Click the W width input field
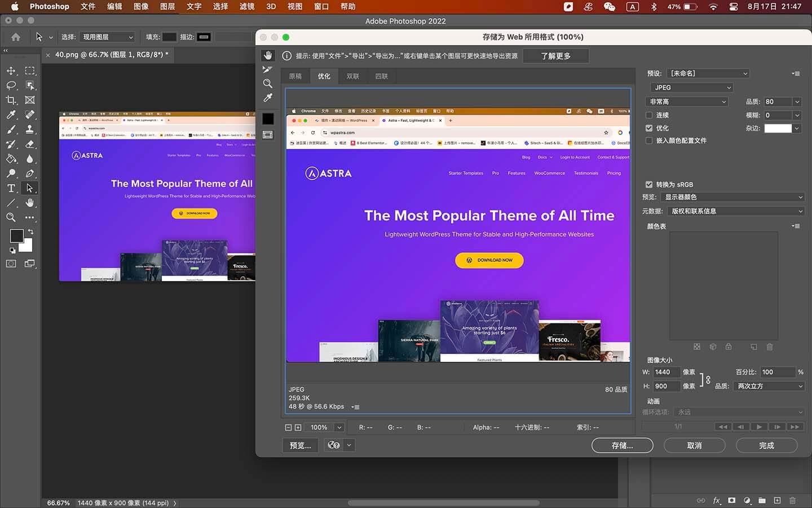The image size is (812, 508). pyautogui.click(x=666, y=372)
